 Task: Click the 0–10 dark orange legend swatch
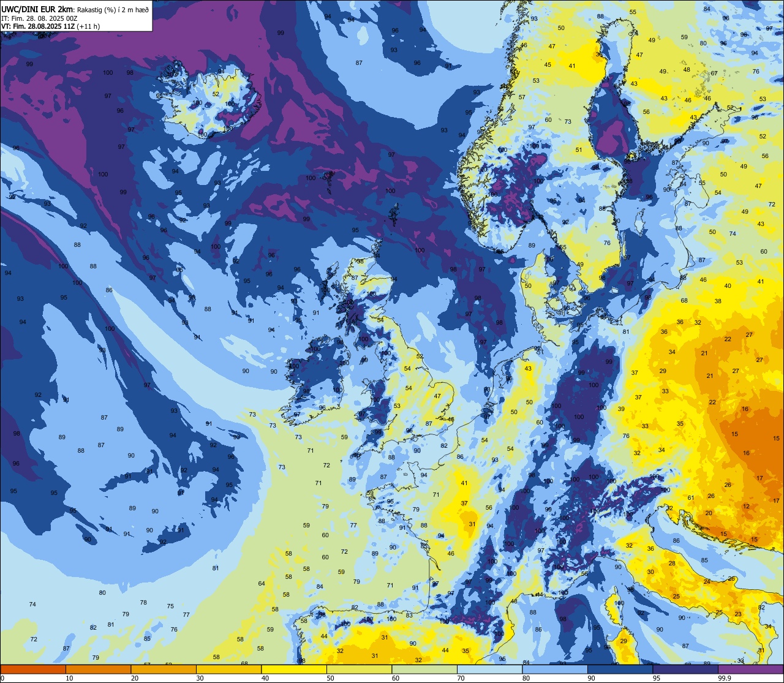pyautogui.click(x=33, y=669)
